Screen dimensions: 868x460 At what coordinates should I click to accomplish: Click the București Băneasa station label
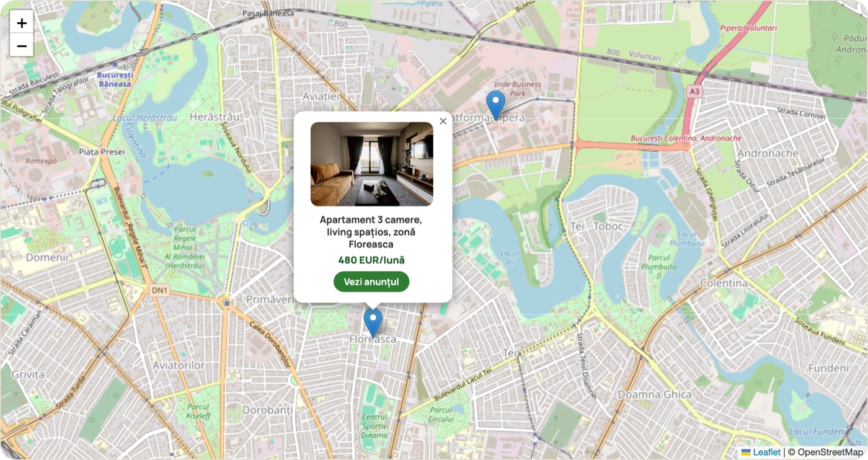coord(115,79)
